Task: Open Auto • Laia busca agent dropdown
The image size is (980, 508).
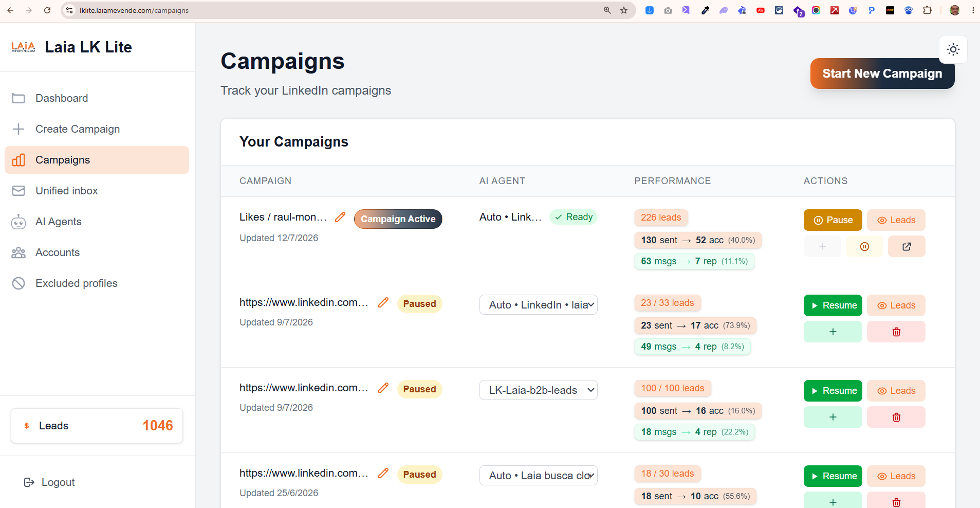Action: tap(539, 476)
